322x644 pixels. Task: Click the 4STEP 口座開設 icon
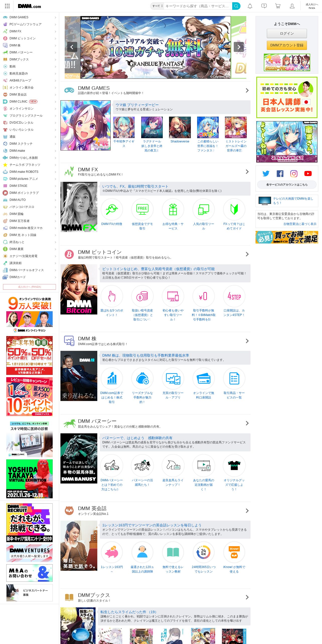tap(234, 296)
